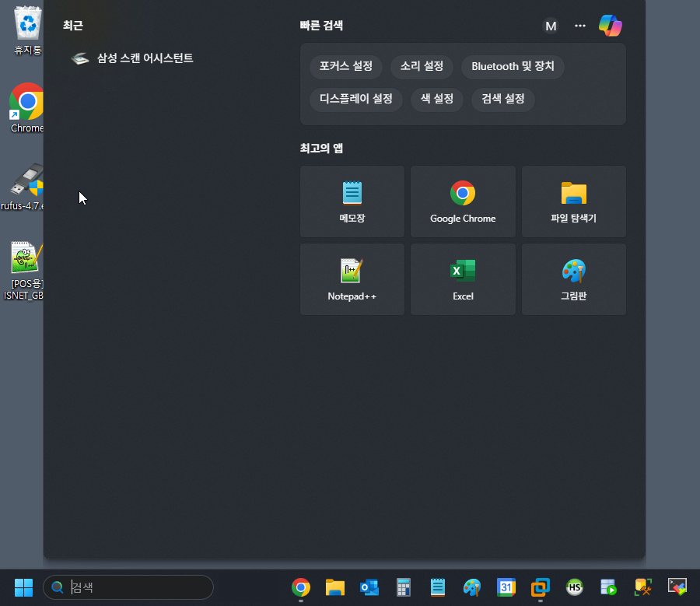This screenshot has height=606, width=700.
Task: Click the Windows Start button
Action: [x=23, y=587]
